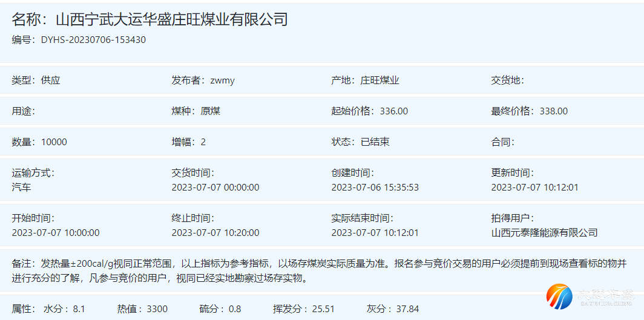Click the creation time 2023-07-06 15:35:53
This screenshot has width=644, height=320.
pyautogui.click(x=375, y=187)
